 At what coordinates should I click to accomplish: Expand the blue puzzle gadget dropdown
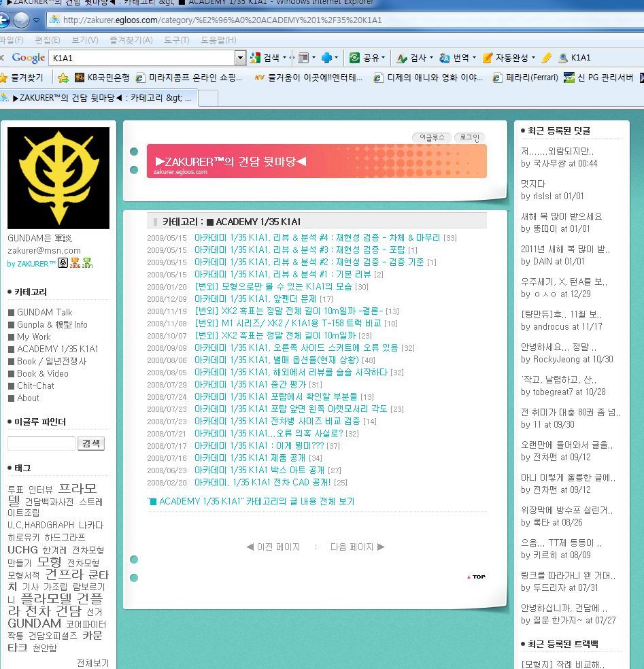[x=337, y=58]
